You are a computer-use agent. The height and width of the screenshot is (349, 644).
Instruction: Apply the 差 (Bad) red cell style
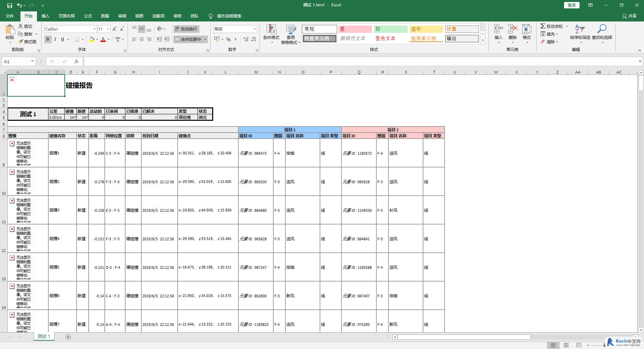point(355,29)
